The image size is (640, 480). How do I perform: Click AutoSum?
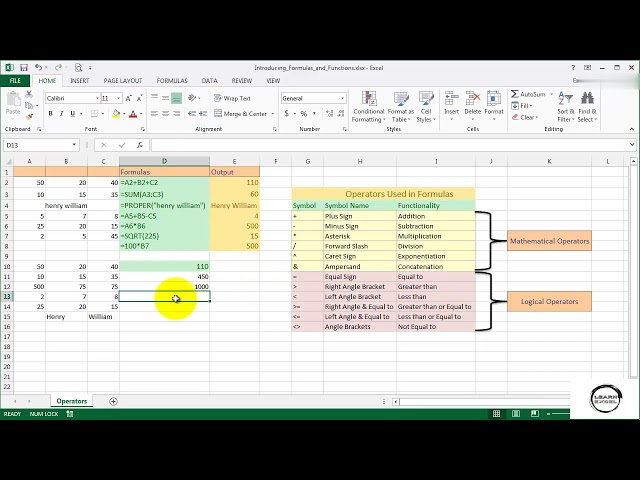point(529,94)
